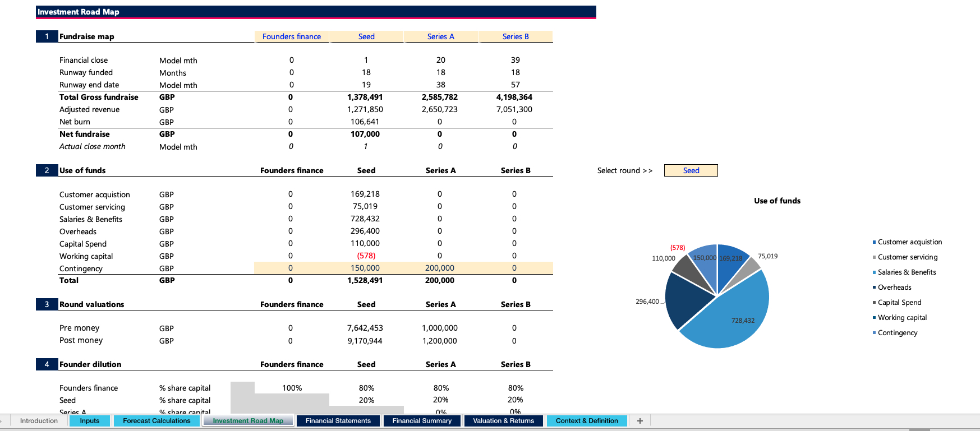Select Seed post money 9,170,944
Image resolution: width=980 pixels, height=431 pixels.
click(x=365, y=341)
